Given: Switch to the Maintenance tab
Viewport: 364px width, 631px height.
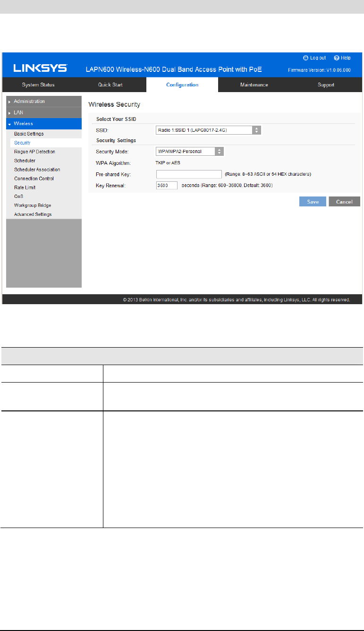Looking at the screenshot, I should click(x=254, y=85).
